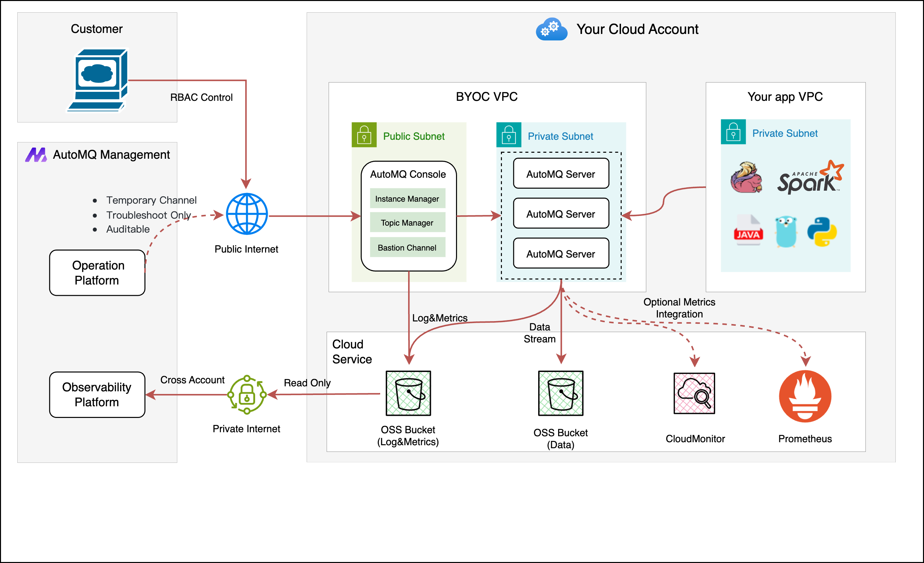Click the Prometheus flame icon
This screenshot has width=924, height=563.
pos(805,396)
